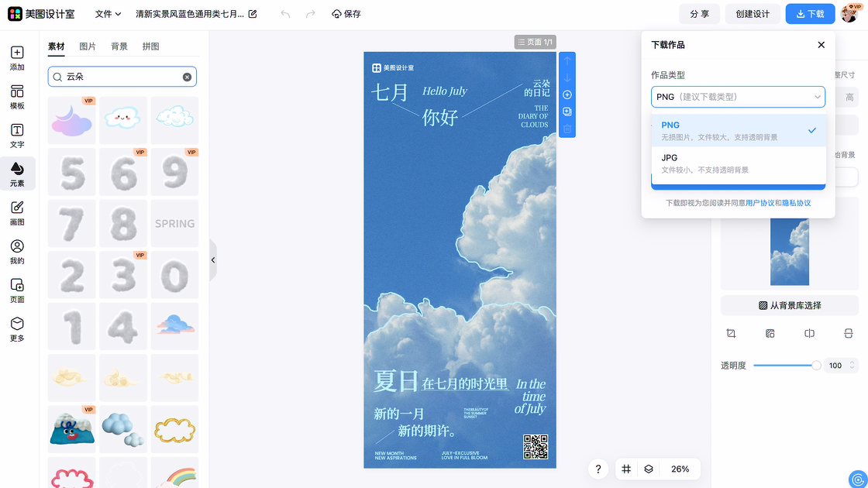Open the layers icon beside zoom percentage
The image size is (868, 488).
coord(649,469)
